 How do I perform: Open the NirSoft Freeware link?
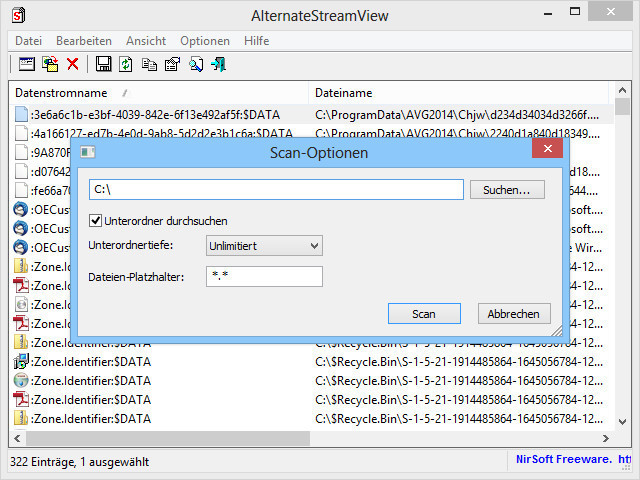pyautogui.click(x=573, y=460)
